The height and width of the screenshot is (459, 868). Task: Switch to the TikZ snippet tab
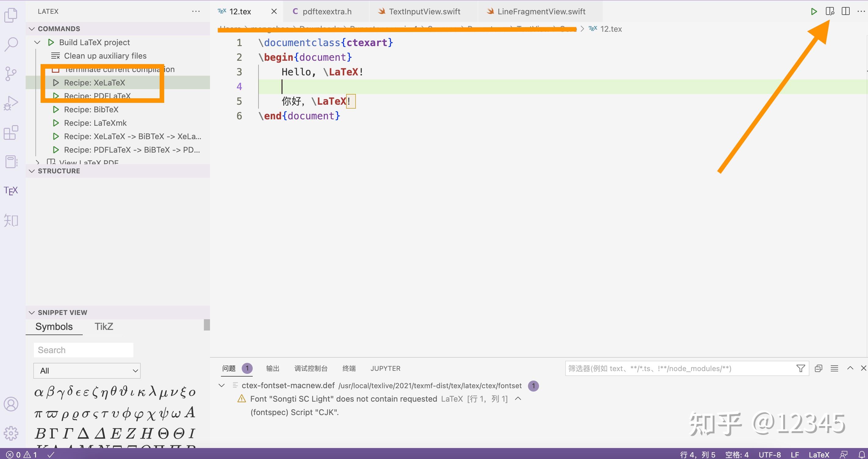point(104,327)
